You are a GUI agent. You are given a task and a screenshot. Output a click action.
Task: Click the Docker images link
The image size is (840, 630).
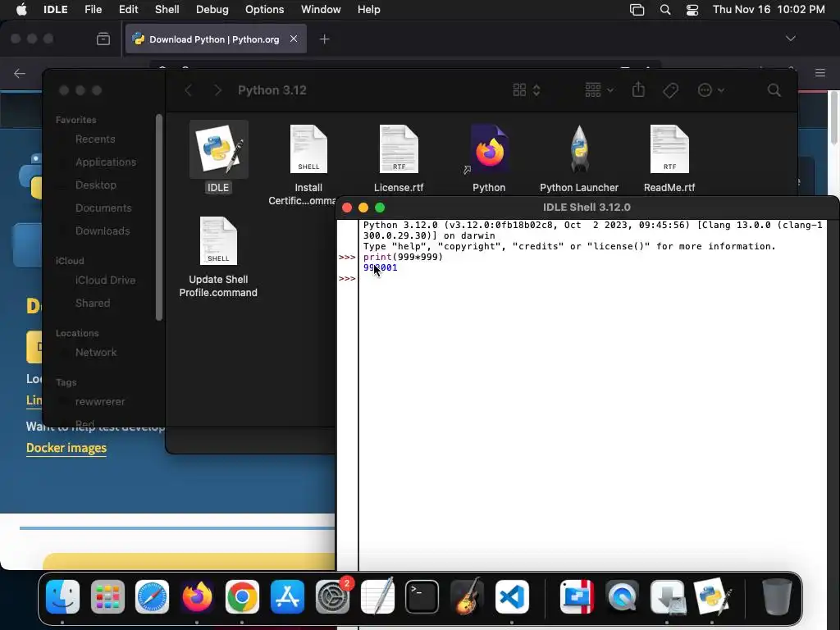[x=66, y=448]
